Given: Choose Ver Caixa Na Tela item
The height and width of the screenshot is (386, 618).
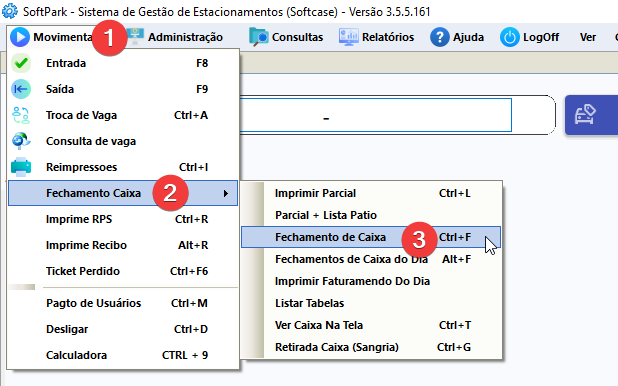Looking at the screenshot, I should [371, 325].
